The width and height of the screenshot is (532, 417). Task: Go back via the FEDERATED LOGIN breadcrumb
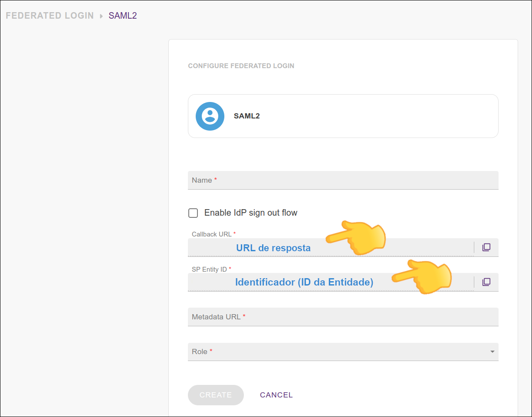tap(49, 15)
